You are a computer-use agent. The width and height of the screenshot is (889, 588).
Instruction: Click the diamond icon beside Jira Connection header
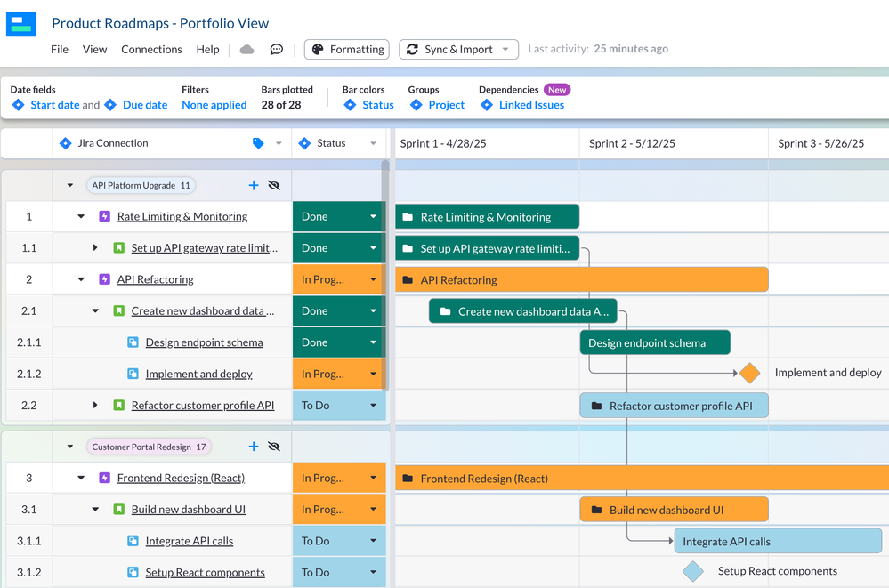pyautogui.click(x=65, y=143)
